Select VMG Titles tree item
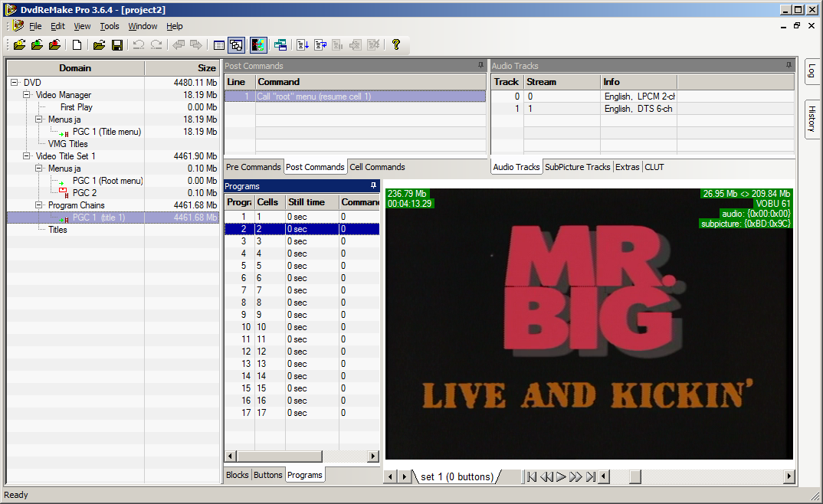 coord(67,144)
